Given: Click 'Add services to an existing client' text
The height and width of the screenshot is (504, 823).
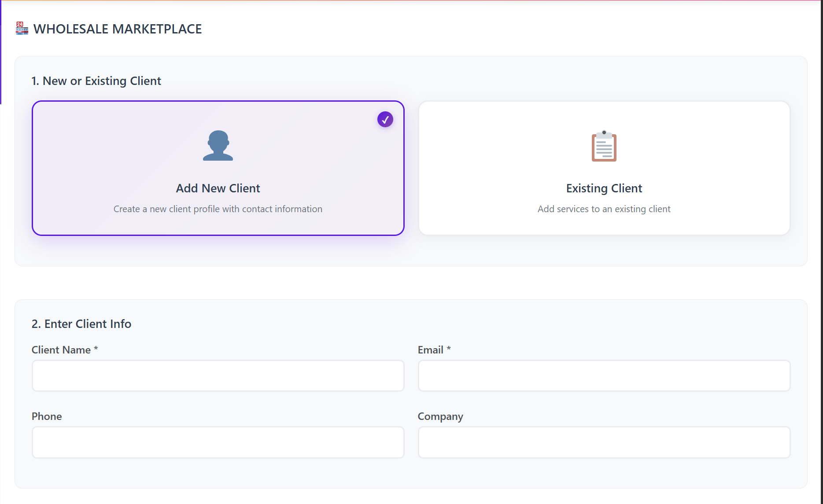Looking at the screenshot, I should 604,209.
